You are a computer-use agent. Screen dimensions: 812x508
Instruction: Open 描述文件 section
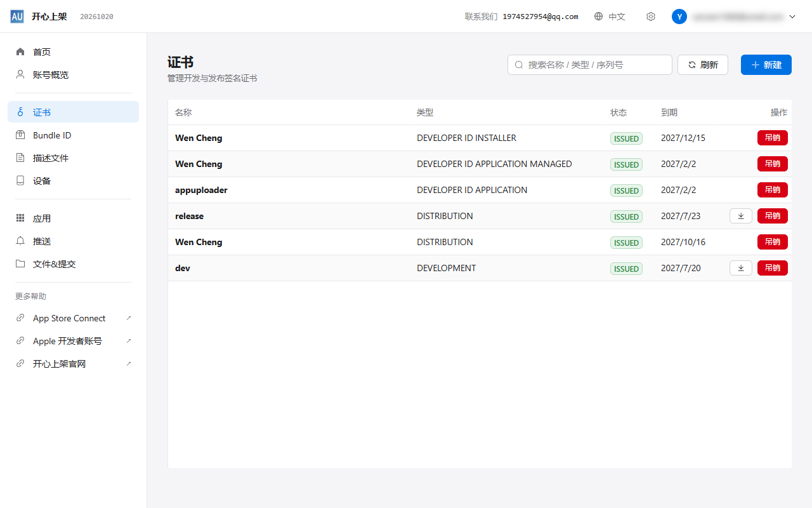point(73,158)
